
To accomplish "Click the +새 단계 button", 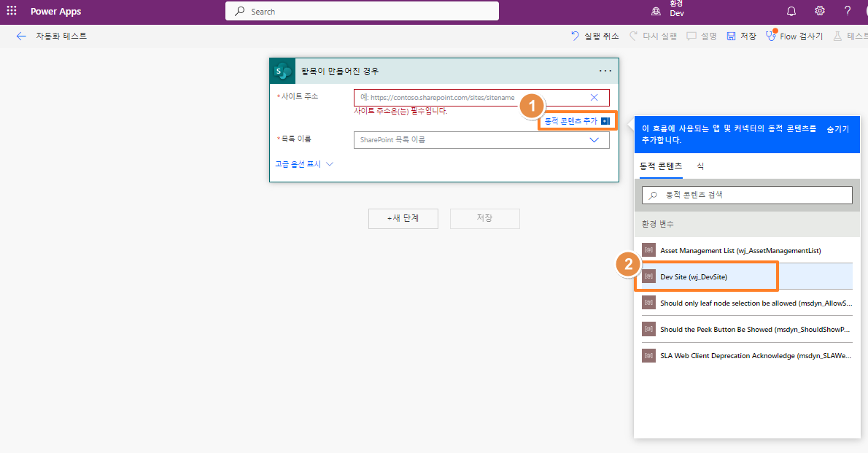I will click(x=403, y=218).
